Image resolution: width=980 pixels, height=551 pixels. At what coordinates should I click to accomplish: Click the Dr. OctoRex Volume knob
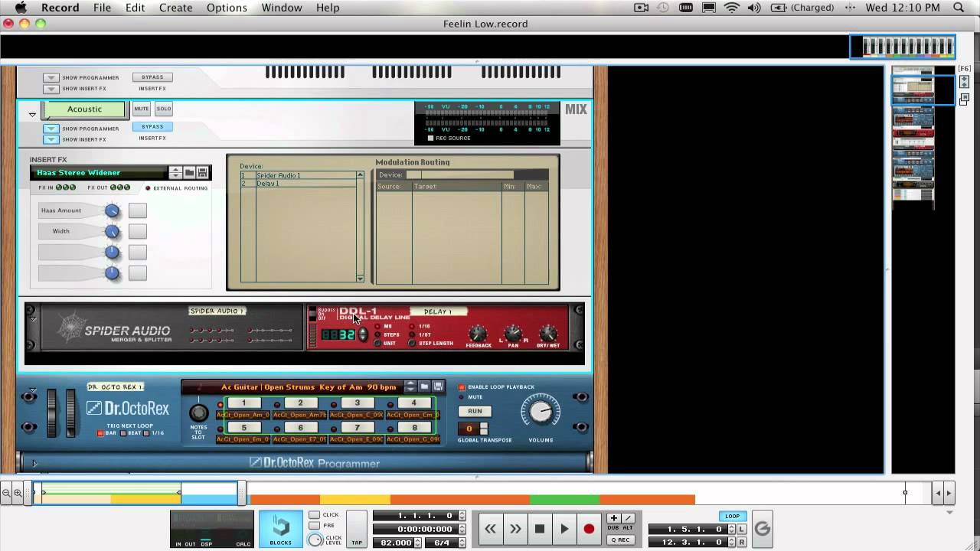541,412
